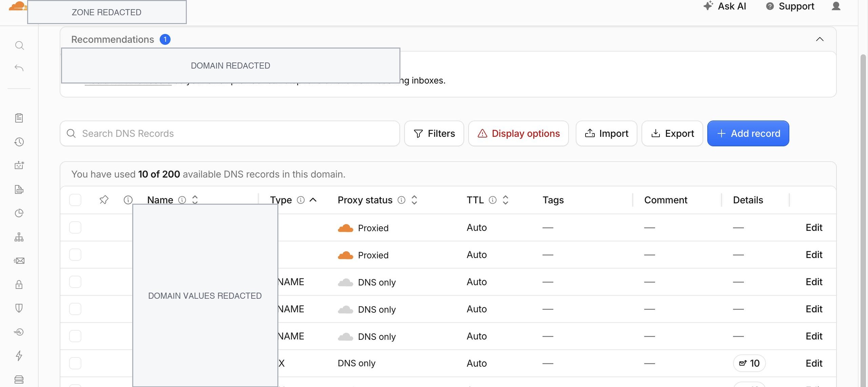Click the info icon next to TTL
This screenshot has width=868, height=387.
pyautogui.click(x=493, y=200)
